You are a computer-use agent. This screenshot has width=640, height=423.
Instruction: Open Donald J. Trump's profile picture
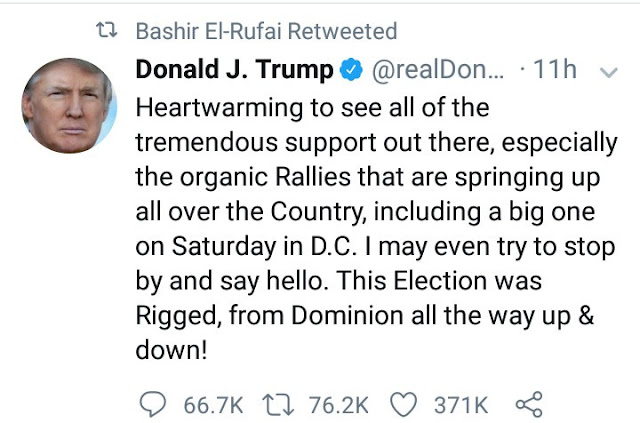click(69, 105)
